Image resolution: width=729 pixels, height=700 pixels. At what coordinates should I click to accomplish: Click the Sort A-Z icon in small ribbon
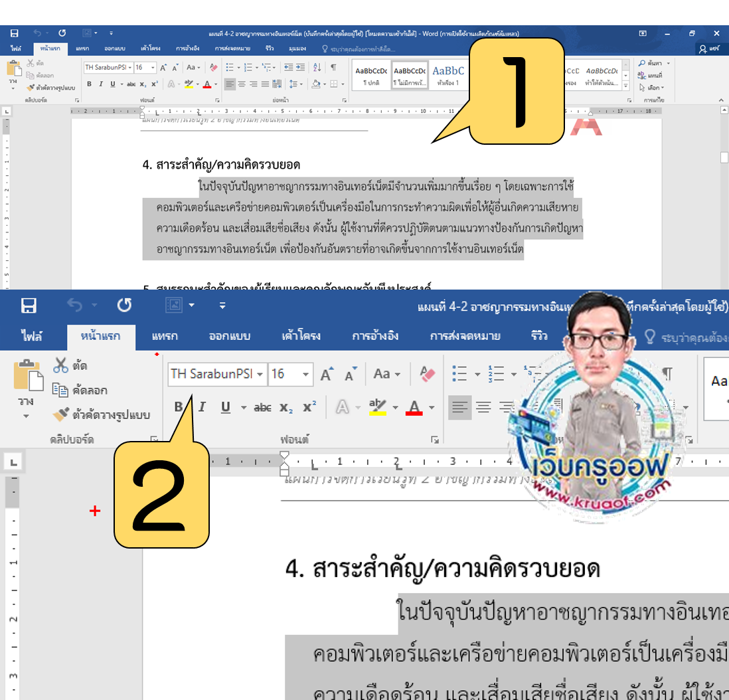317,67
